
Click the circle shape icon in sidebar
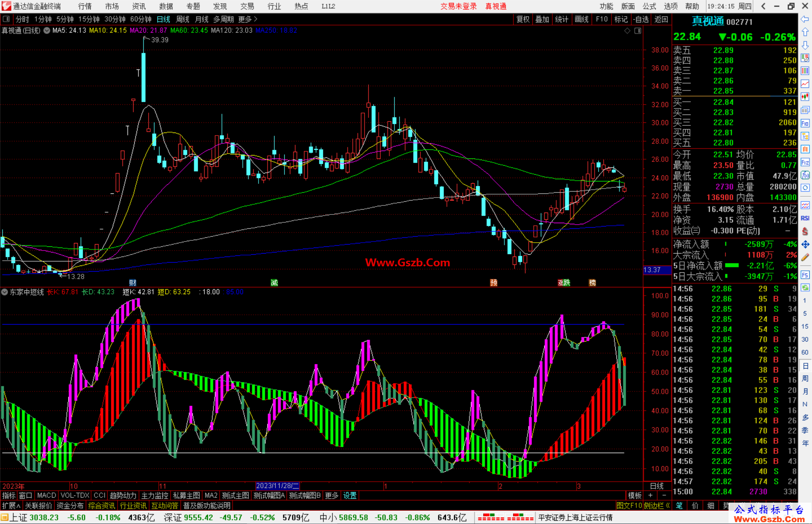pos(805,188)
